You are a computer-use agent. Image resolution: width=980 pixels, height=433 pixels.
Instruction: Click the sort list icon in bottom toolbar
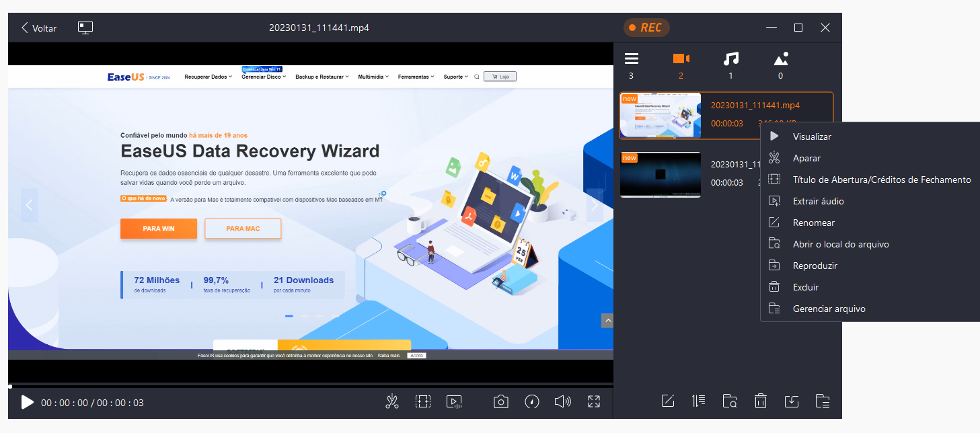pos(699,401)
